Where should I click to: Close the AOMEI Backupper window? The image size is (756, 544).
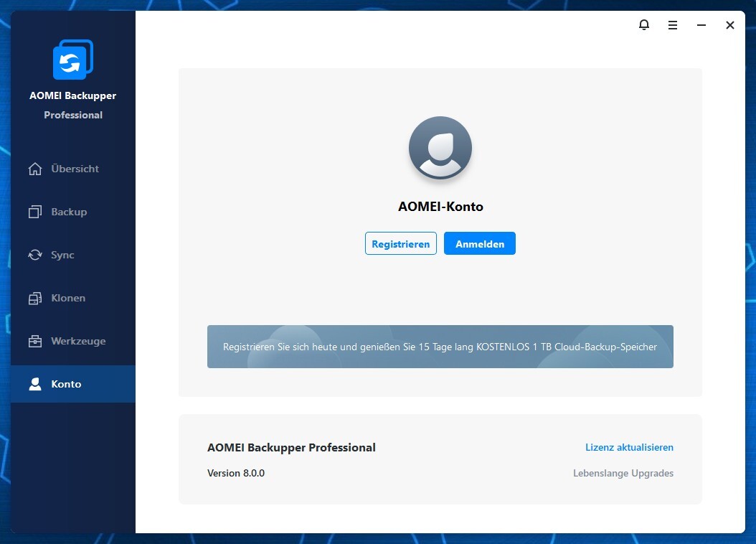(730, 25)
